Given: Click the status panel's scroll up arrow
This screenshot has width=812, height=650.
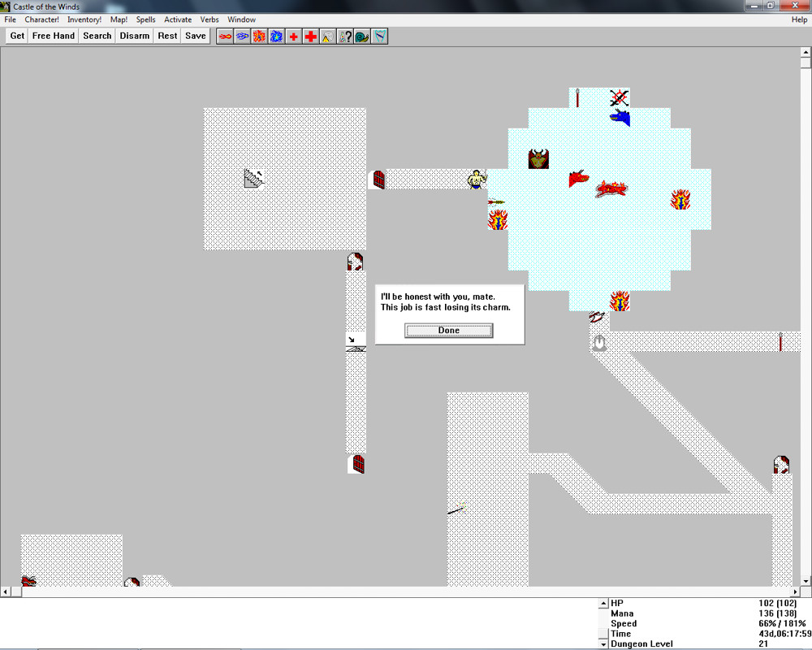Looking at the screenshot, I should coord(603,604).
